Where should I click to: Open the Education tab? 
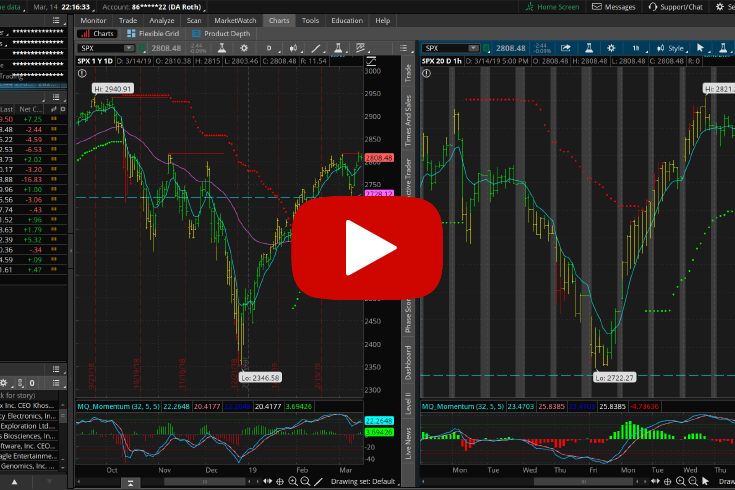tap(347, 21)
